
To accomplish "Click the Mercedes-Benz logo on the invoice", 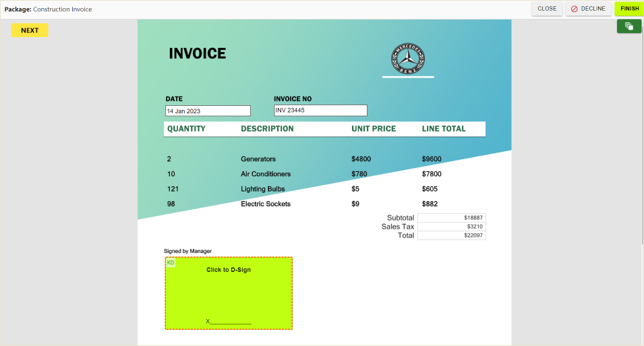I will (x=407, y=59).
